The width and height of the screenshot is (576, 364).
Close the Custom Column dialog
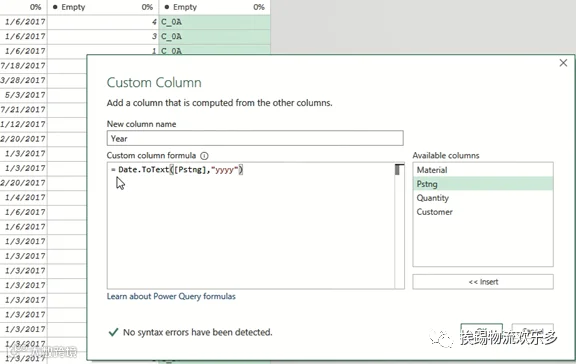(x=563, y=63)
